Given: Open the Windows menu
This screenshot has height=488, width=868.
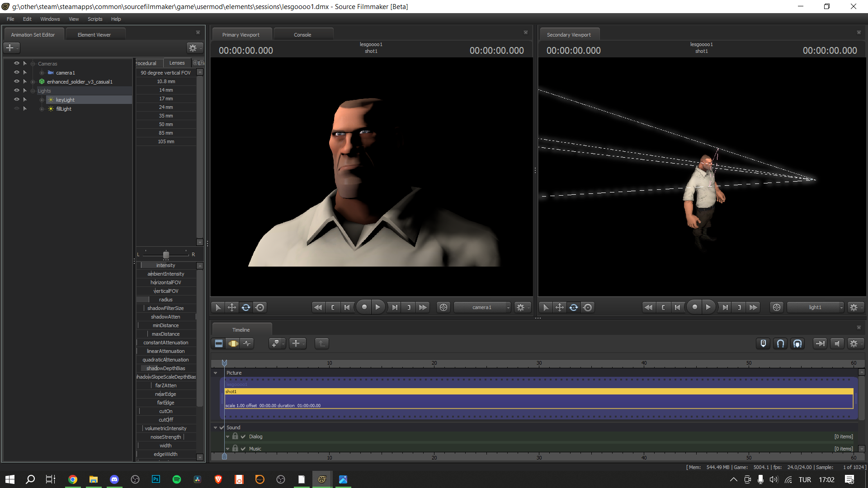Looking at the screenshot, I should pos(50,19).
